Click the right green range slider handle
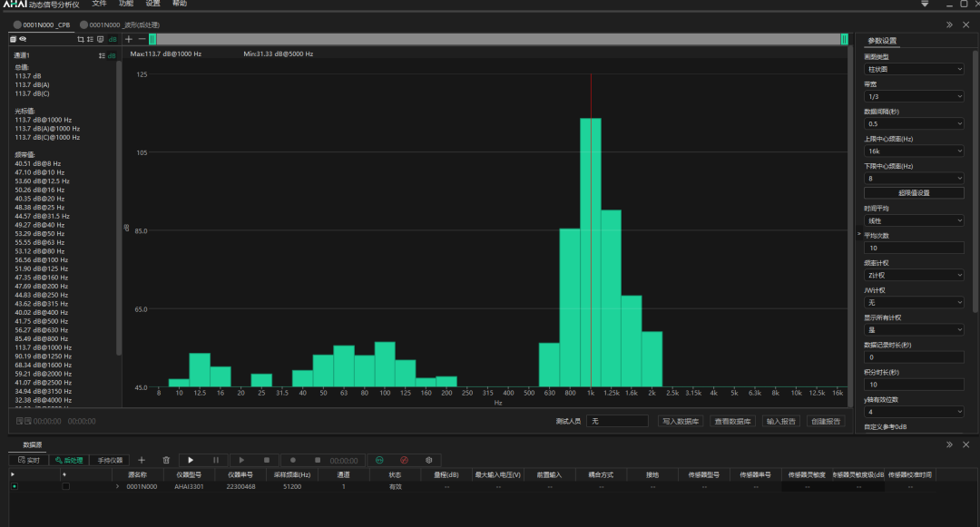Viewport: 980px width, 527px height. coord(845,39)
